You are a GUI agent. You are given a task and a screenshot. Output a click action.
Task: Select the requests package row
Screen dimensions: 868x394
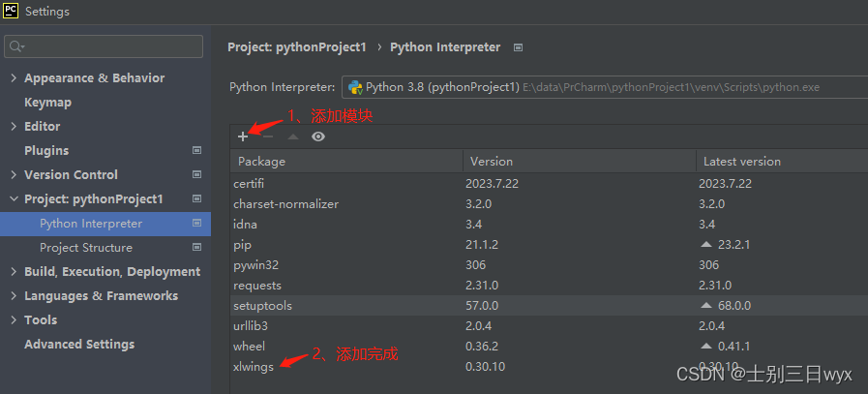pyautogui.click(x=549, y=286)
